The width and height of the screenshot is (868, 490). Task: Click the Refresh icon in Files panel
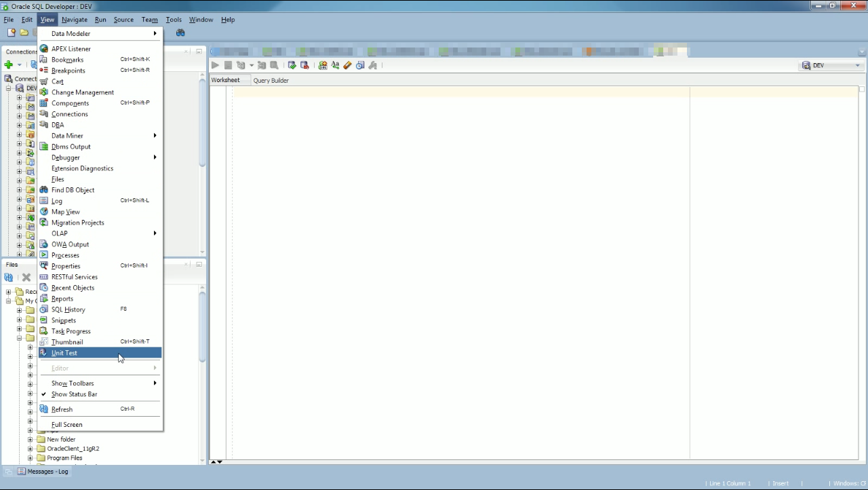(x=8, y=278)
